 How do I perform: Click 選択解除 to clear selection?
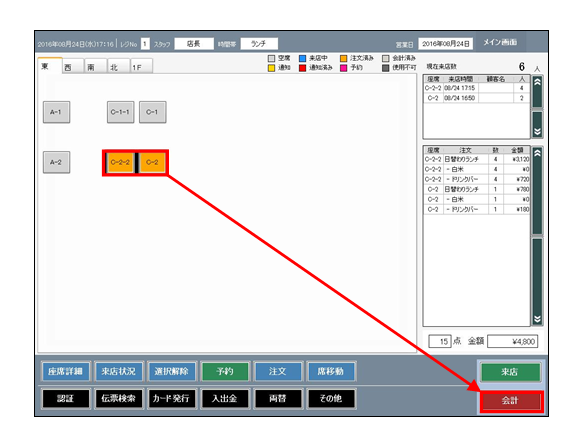tap(172, 371)
